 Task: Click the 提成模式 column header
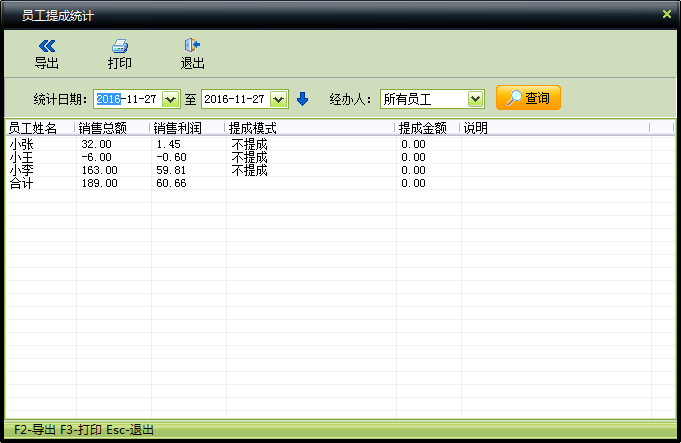pos(310,128)
